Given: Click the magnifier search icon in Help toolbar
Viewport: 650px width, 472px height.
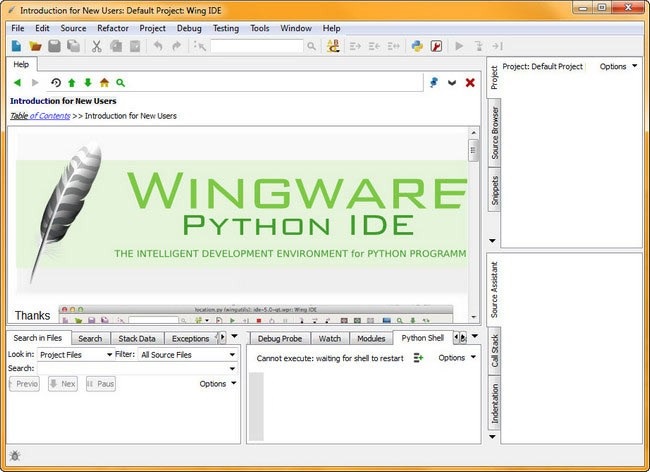Looking at the screenshot, I should 121,82.
